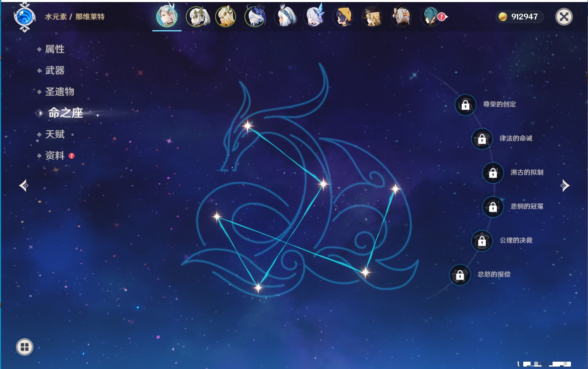Switch to the 武器 weapon menu
Screen dimensions: 588x369
55,71
